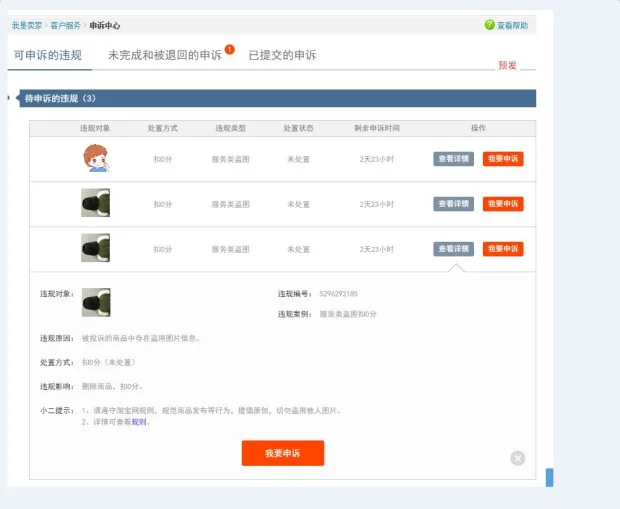Switch to 未完成和被退回的申诉 tab
The width and height of the screenshot is (620, 509).
164,55
